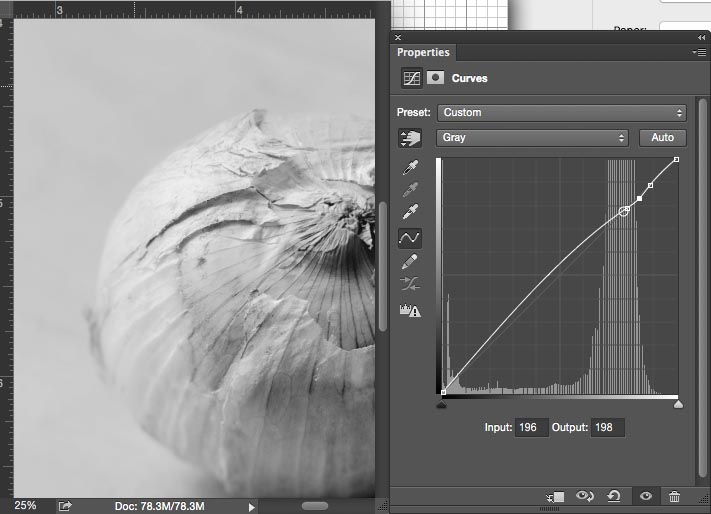View previous state of the adjustment
The image size is (711, 514).
click(584, 496)
